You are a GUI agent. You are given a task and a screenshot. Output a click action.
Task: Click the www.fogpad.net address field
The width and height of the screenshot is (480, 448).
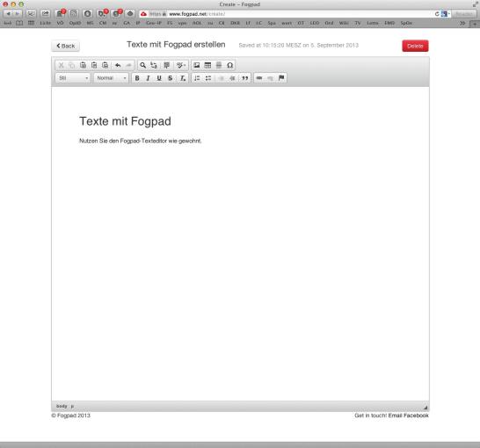point(287,14)
